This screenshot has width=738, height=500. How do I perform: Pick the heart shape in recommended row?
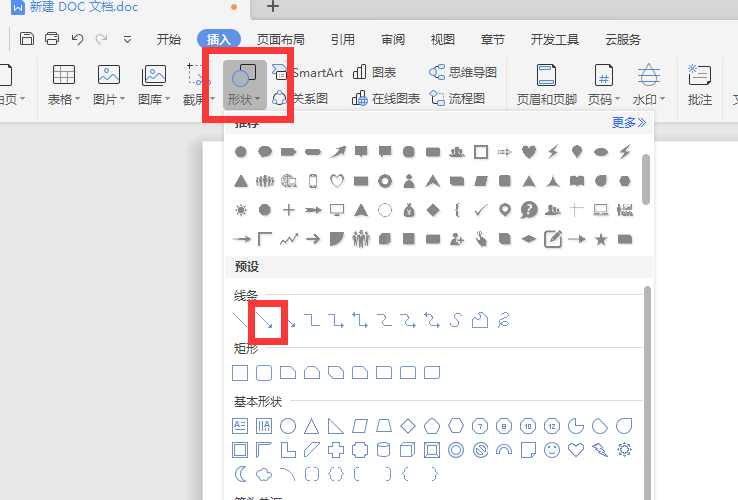(529, 152)
